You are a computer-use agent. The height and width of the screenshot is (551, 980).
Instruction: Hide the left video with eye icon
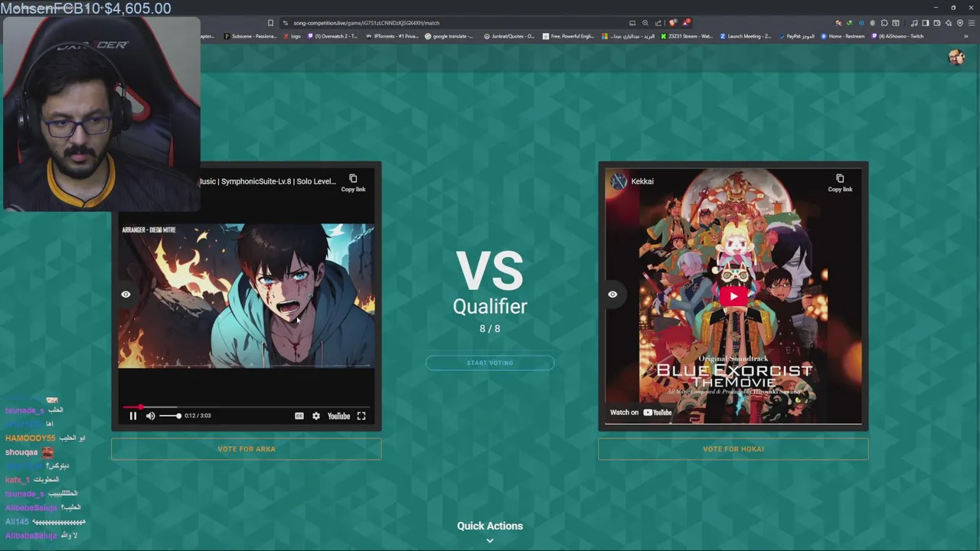click(126, 294)
